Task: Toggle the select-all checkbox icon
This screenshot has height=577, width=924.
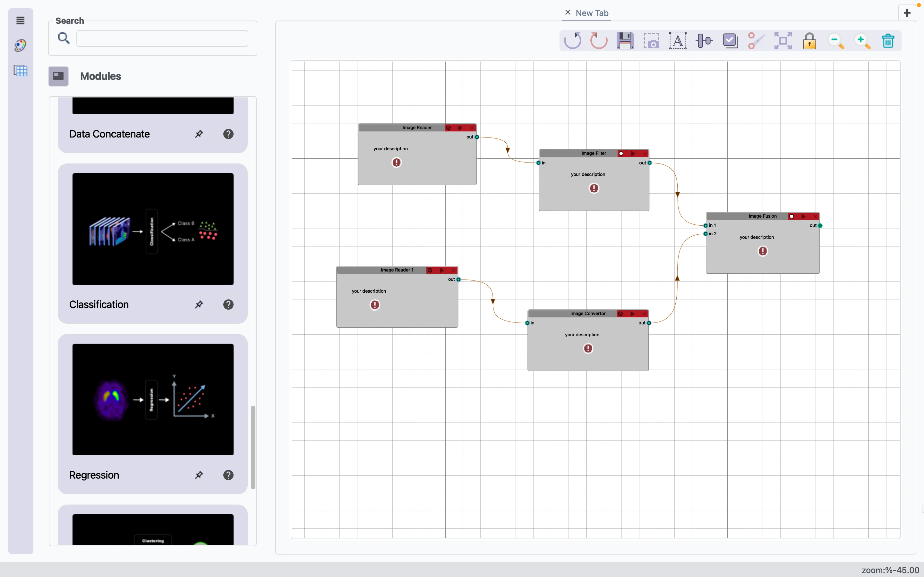Action: pyautogui.click(x=730, y=41)
